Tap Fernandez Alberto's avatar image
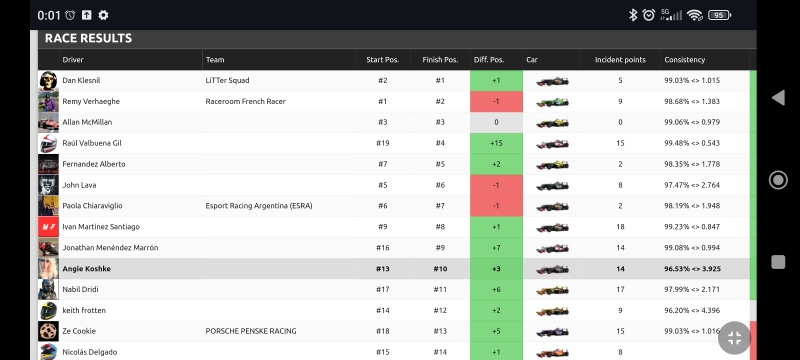 [x=48, y=164]
